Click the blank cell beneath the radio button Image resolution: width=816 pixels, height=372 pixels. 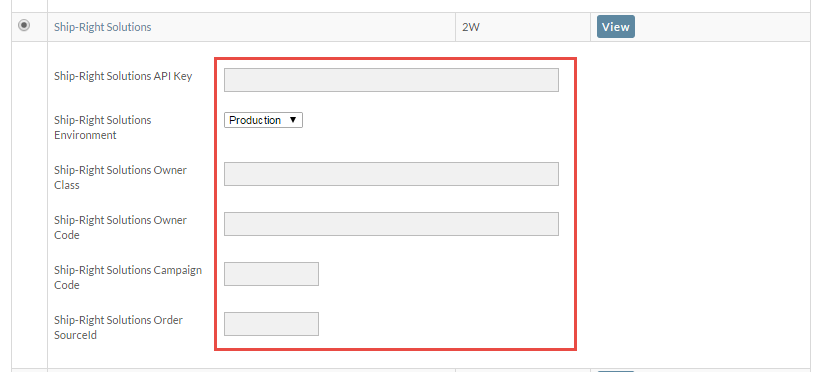coord(30,204)
